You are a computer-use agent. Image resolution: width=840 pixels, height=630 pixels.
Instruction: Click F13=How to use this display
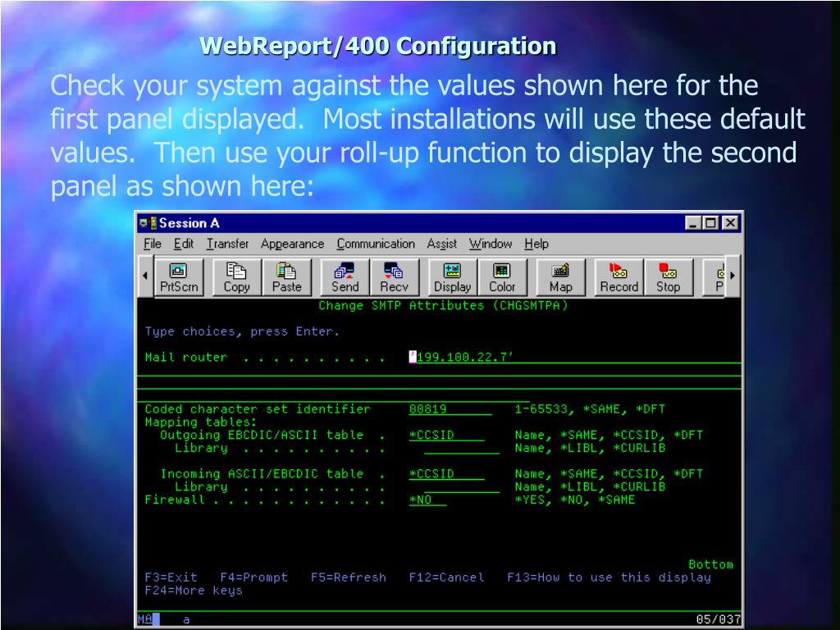click(609, 577)
